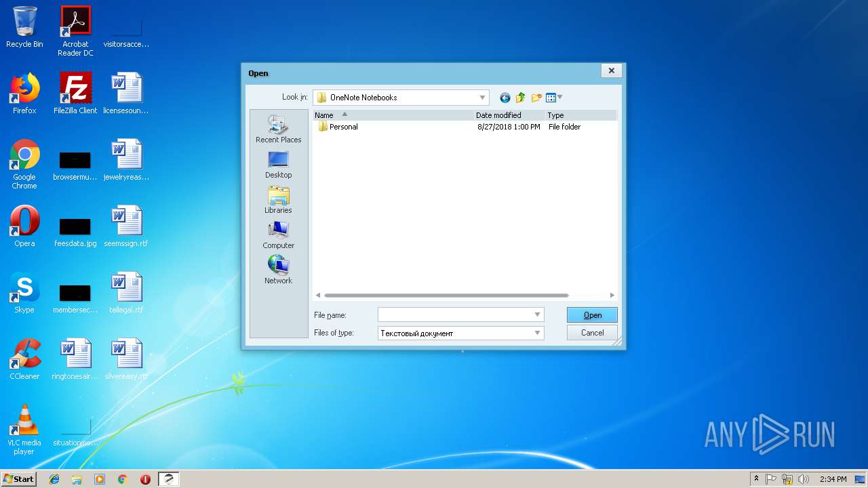Select the Google Chrome desktop shortcut
This screenshot has width=868, height=488.
[24, 164]
